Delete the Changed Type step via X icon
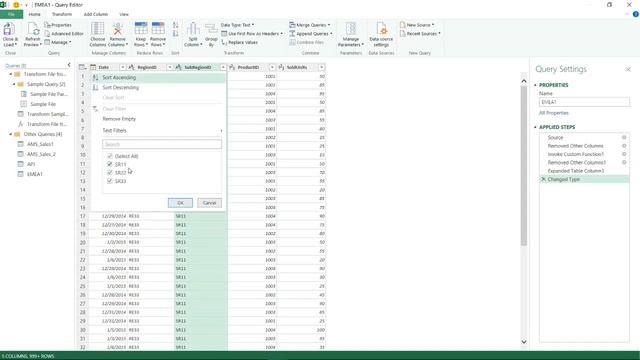640x360 pixels. (543, 179)
